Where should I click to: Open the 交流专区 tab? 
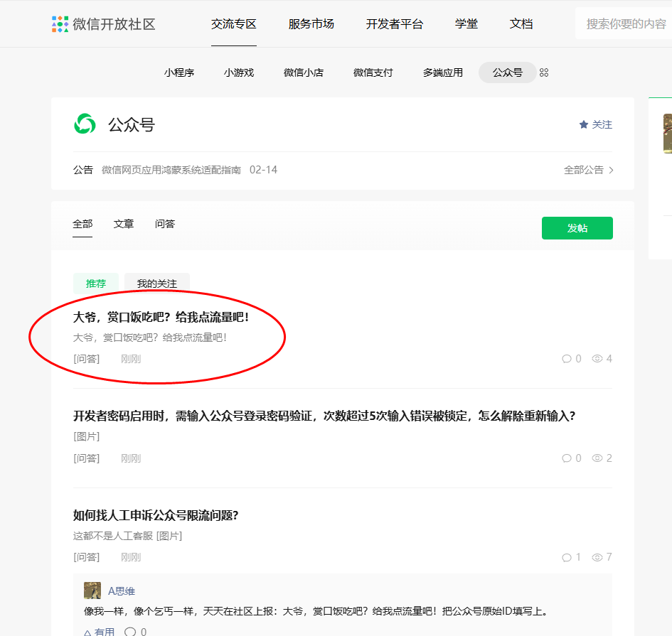click(233, 24)
